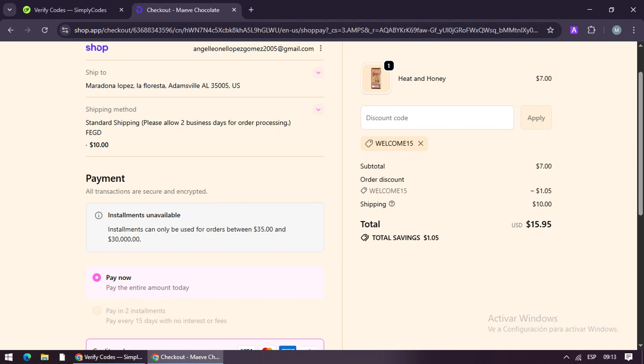Go forward in browser history

pos(27,30)
